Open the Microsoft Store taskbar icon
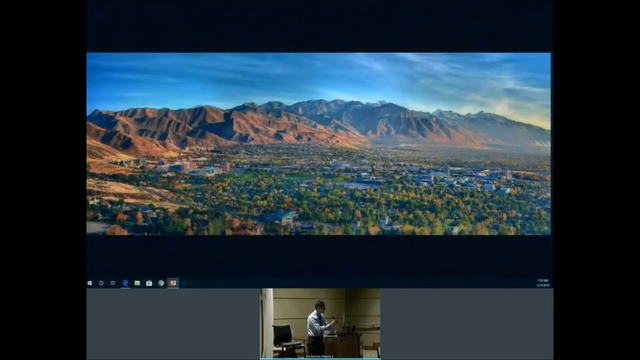The width and height of the screenshot is (640, 360). coord(149,283)
